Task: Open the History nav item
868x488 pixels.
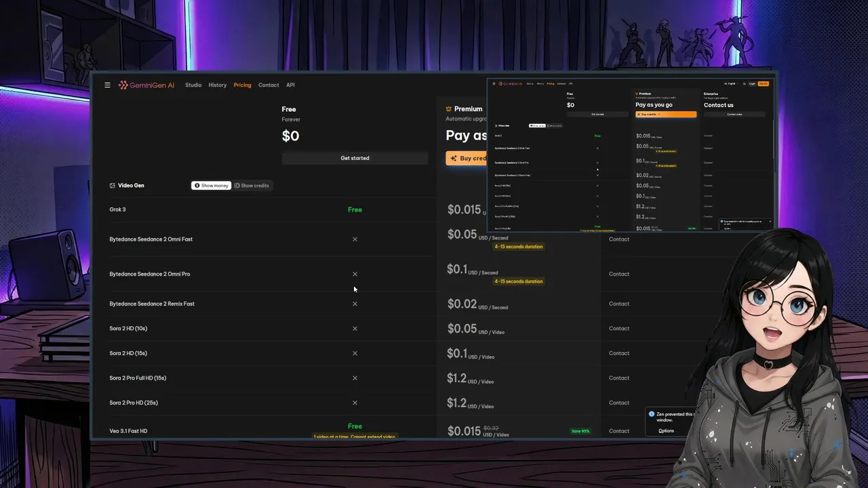Action: click(218, 85)
